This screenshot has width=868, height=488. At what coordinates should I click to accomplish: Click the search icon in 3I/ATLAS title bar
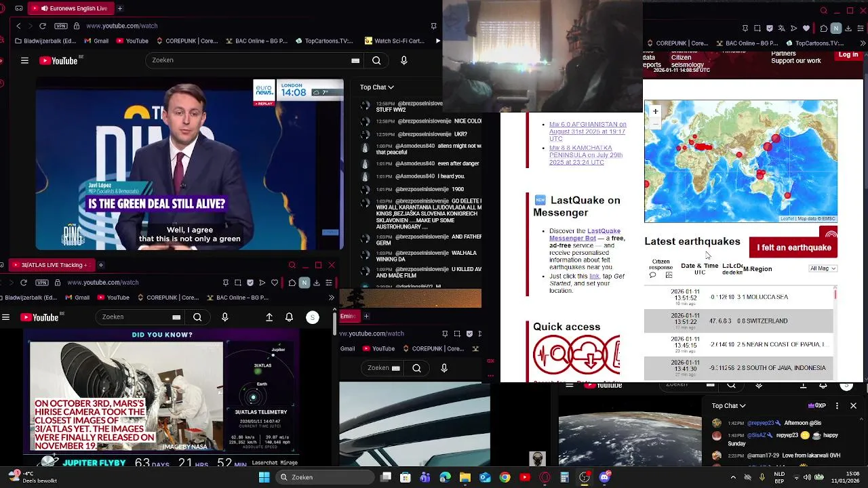click(x=292, y=265)
